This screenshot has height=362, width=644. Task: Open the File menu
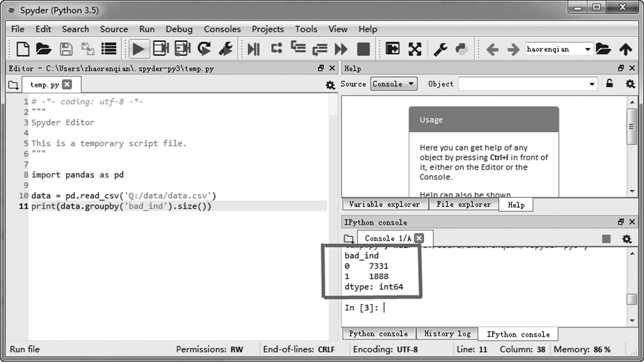tap(18, 29)
